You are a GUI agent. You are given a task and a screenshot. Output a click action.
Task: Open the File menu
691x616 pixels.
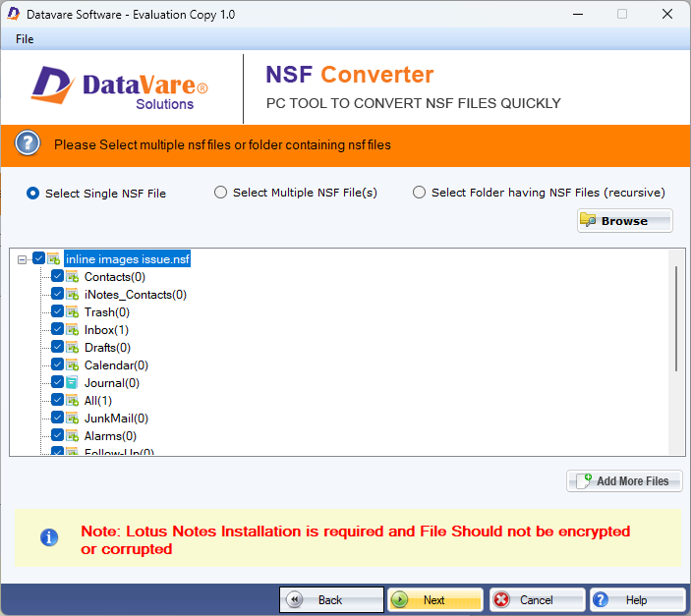[25, 38]
